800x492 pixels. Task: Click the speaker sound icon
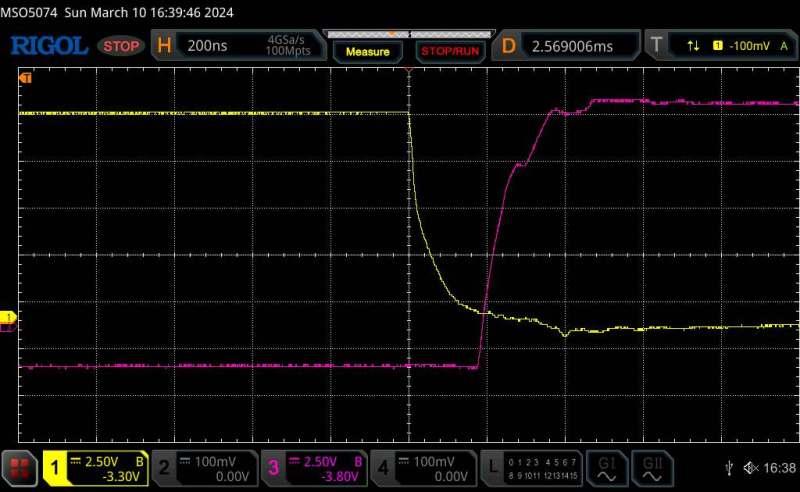[x=748, y=468]
